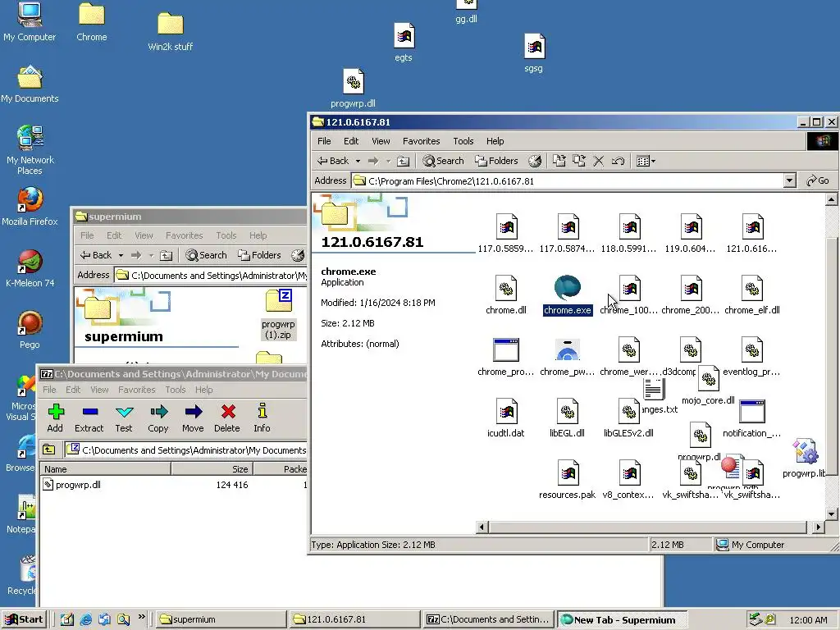Select progwrp (1).zip in supermium window
Viewport: 840px width, 630px height.
[278, 314]
